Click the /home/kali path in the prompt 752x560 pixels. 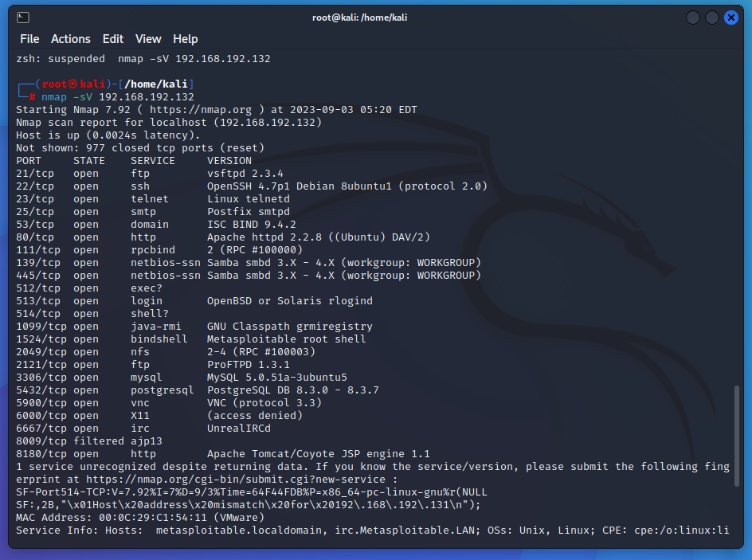(156, 84)
